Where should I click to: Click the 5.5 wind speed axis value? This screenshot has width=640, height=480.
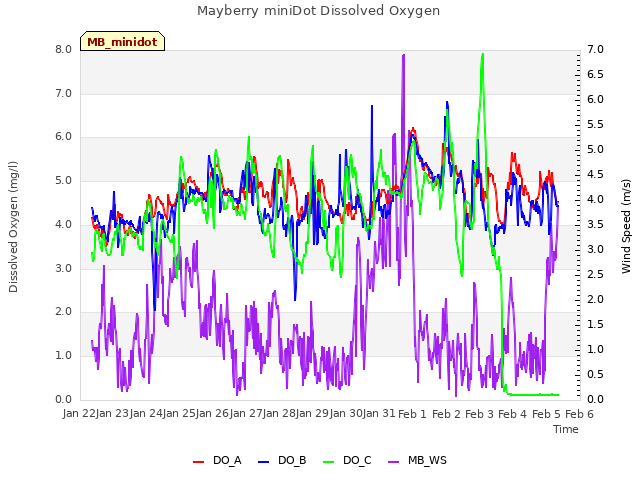(595, 125)
